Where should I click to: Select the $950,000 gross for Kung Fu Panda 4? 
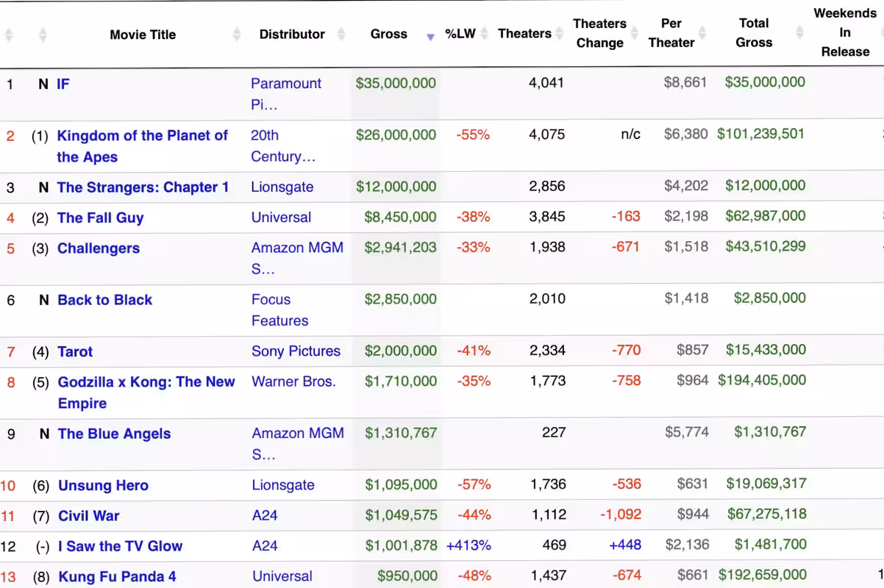click(x=407, y=576)
